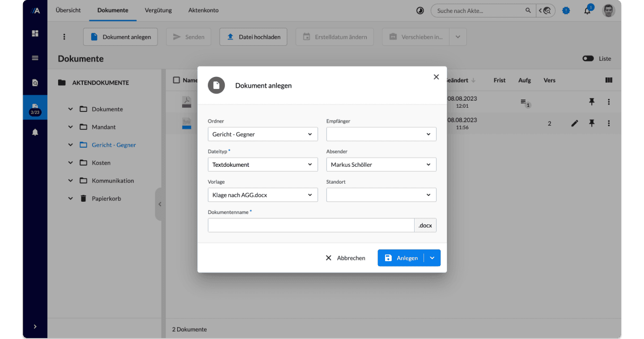Image resolution: width=644 pixels, height=339 pixels.
Task: Open the Absender dropdown
Action: pos(381,165)
